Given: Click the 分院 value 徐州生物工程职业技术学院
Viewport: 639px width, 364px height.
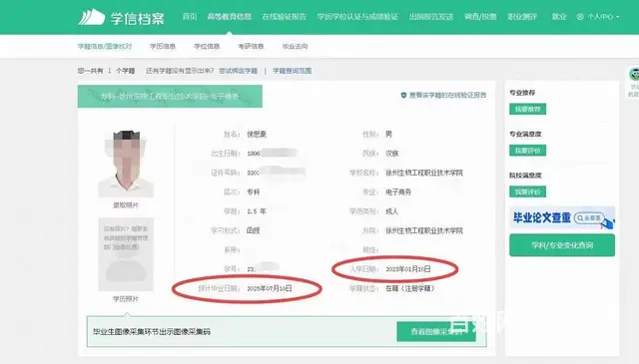Looking at the screenshot, I should coord(424,230).
